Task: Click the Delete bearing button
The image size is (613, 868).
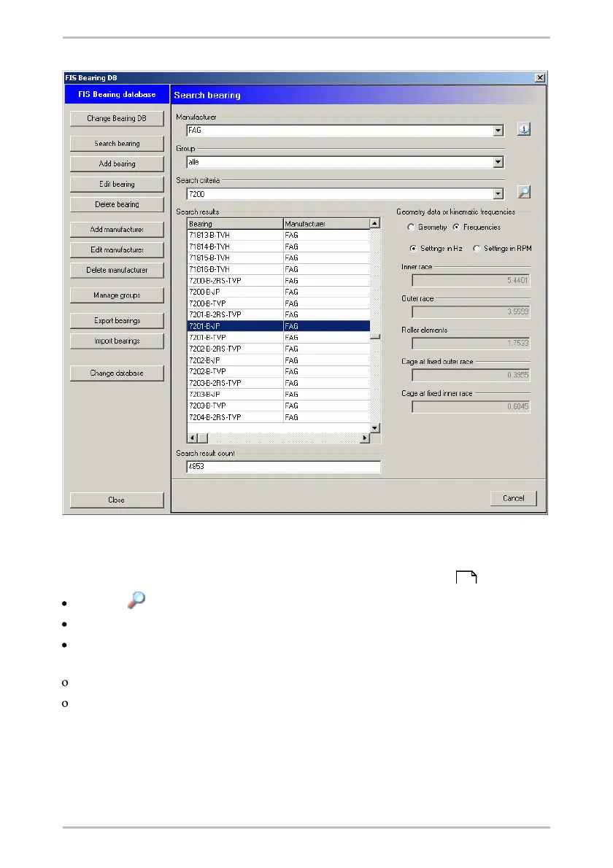Action: pyautogui.click(x=117, y=204)
